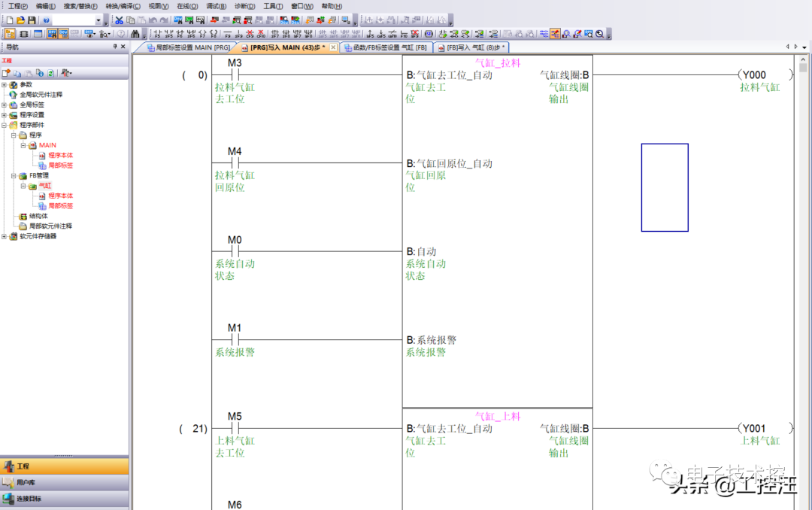
Task: Expand the 软元件存储器 tree node
Action: [x=4, y=235]
